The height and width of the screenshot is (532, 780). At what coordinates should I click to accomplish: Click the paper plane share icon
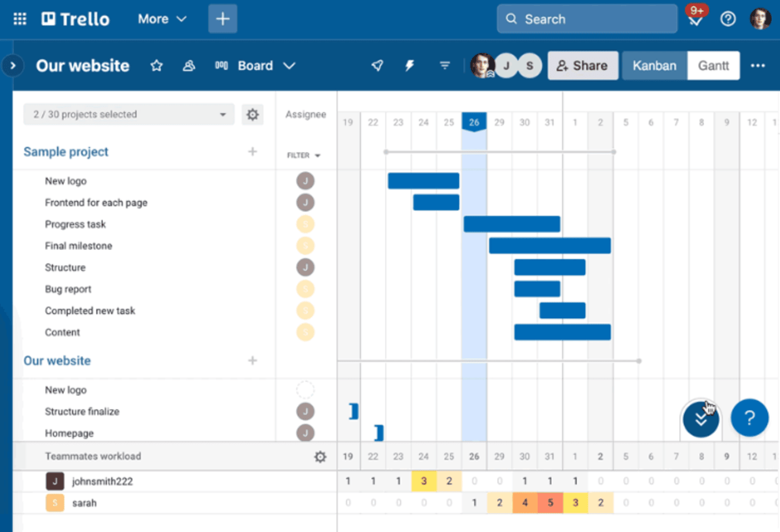tap(377, 66)
